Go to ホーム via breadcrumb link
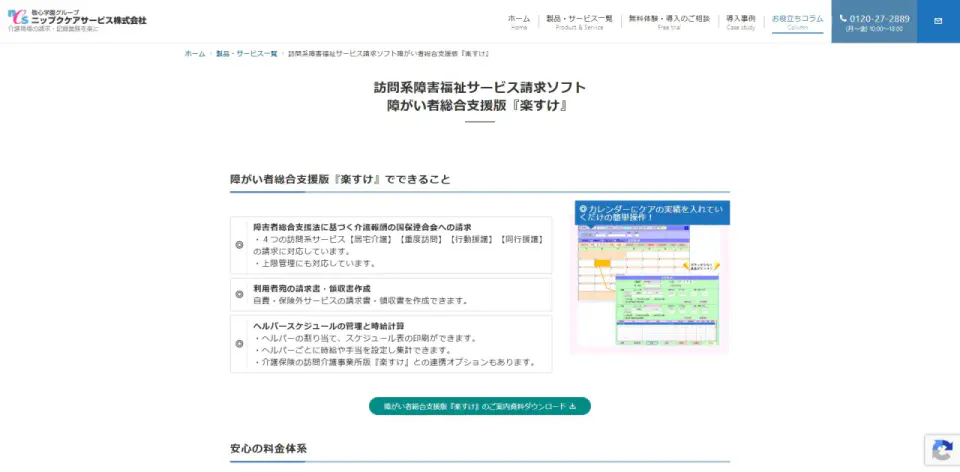 [x=195, y=54]
